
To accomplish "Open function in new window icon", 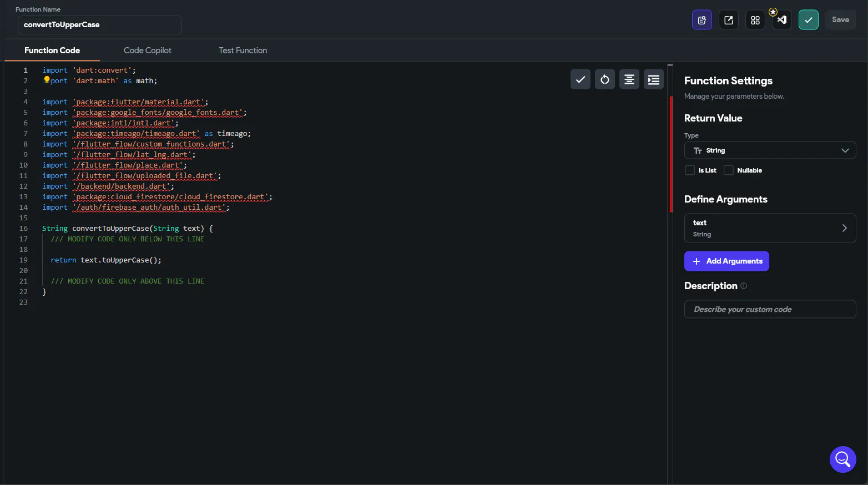I will pos(729,20).
